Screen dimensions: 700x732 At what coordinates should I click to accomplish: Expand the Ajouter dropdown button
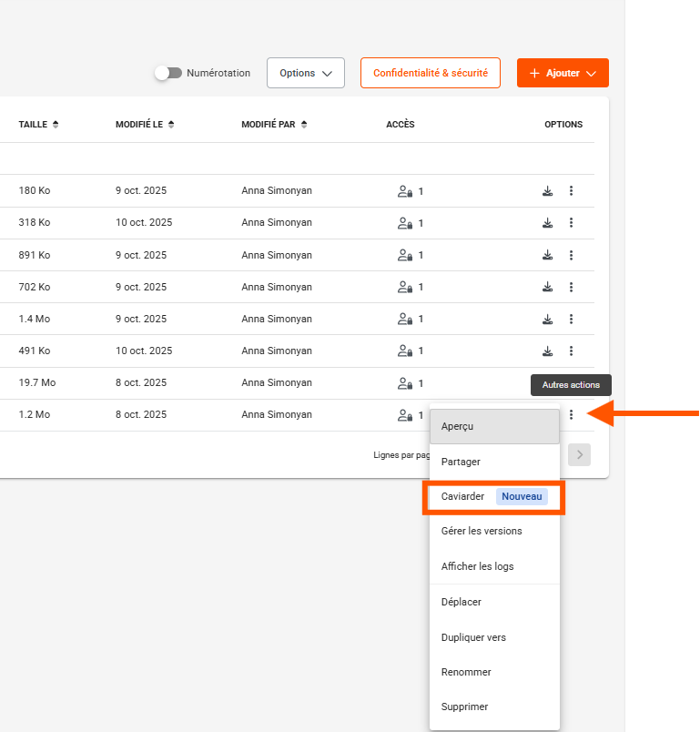(x=563, y=73)
